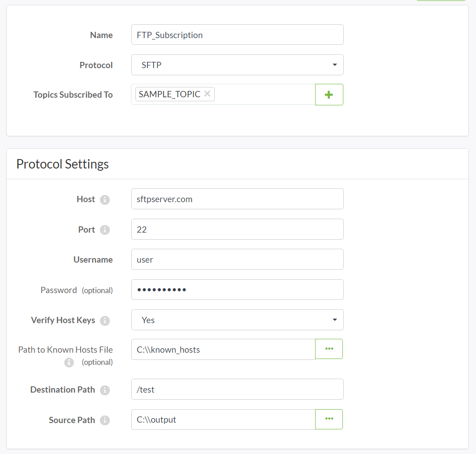Expand the Verify Host Keys dropdown
The image size is (476, 454).
point(237,320)
